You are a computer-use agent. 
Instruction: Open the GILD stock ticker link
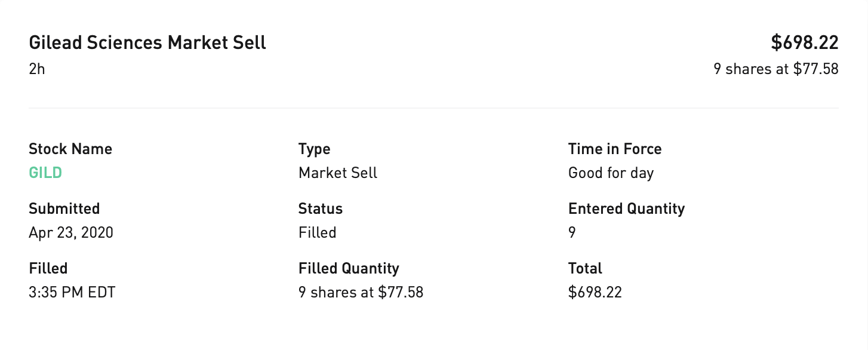45,173
